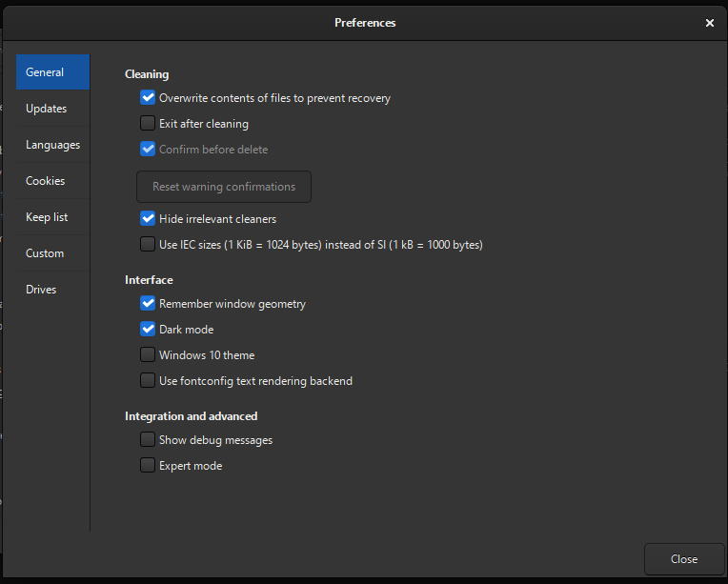
Task: Check Use fontconfig text rendering backend
Action: pyautogui.click(x=148, y=380)
